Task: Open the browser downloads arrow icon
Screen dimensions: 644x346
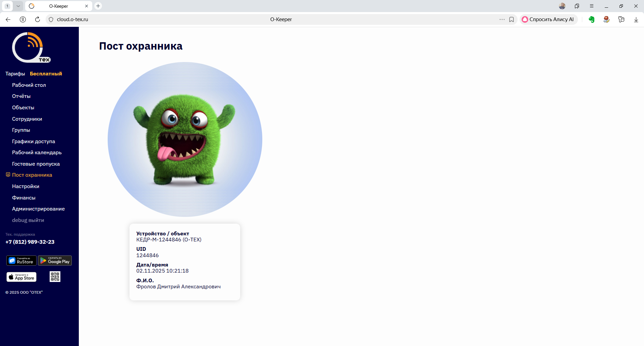Action: (636, 19)
